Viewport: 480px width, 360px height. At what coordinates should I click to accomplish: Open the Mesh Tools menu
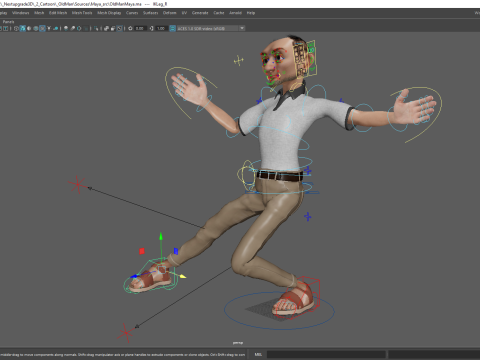82,13
